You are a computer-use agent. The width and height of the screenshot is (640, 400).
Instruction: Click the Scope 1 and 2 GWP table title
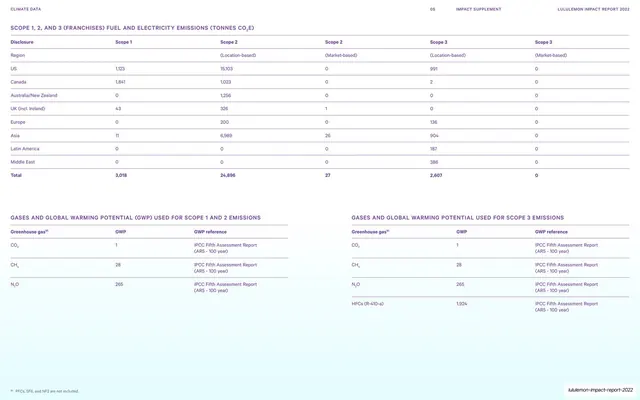[136, 218]
